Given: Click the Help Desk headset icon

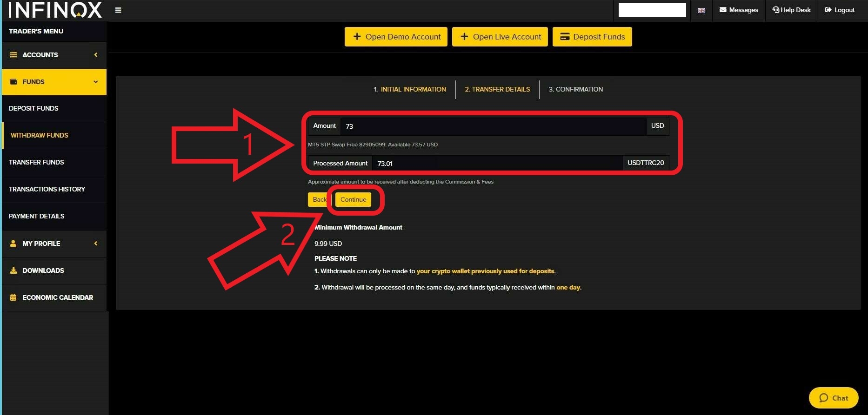Looking at the screenshot, I should click(776, 10).
